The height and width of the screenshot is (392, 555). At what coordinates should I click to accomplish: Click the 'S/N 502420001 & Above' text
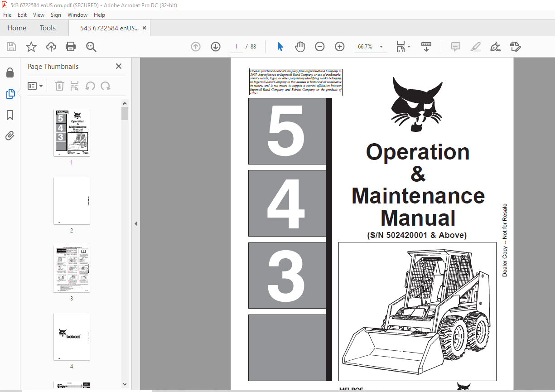[x=417, y=235]
